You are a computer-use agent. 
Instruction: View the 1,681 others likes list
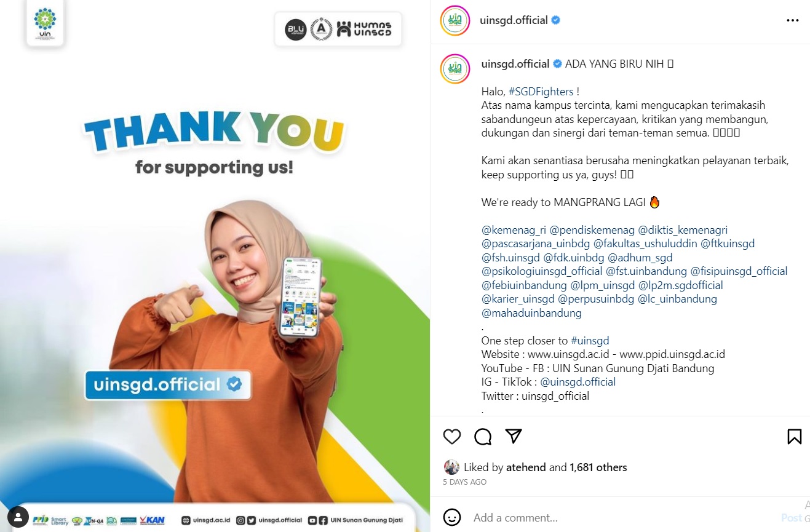[598, 467]
